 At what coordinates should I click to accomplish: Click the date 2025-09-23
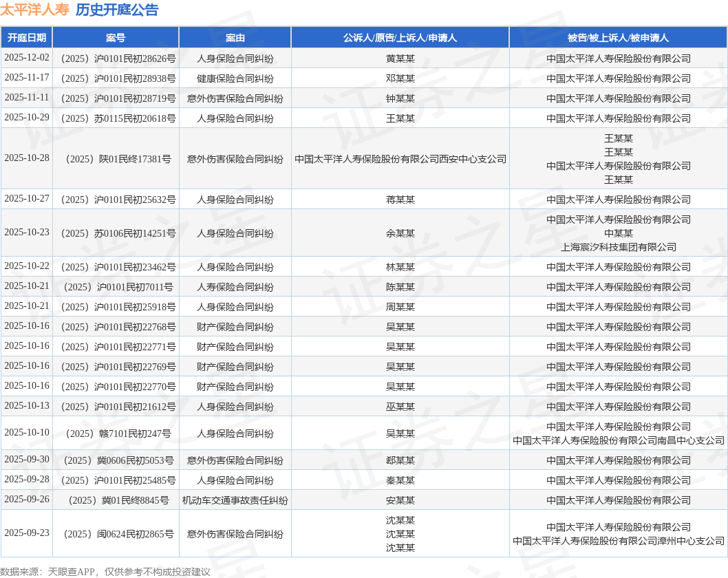pyautogui.click(x=26, y=533)
